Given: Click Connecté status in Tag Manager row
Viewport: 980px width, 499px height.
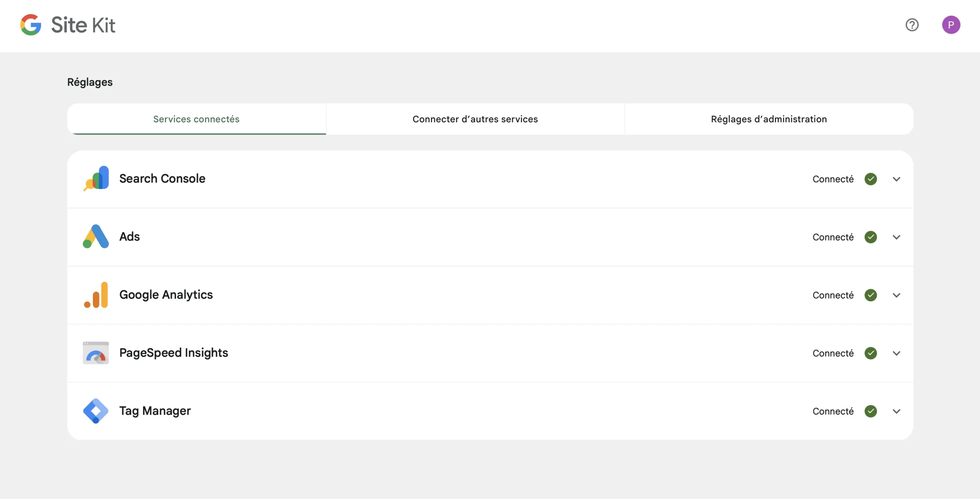Looking at the screenshot, I should click(x=833, y=411).
